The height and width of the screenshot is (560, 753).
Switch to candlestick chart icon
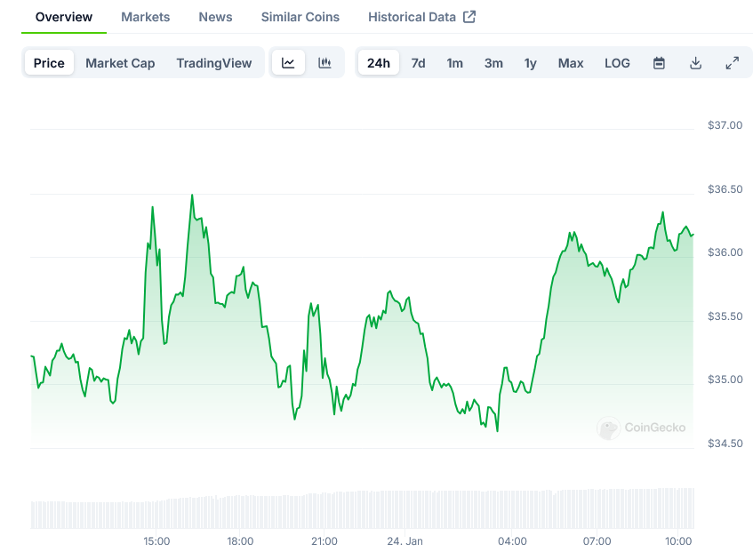(x=324, y=63)
